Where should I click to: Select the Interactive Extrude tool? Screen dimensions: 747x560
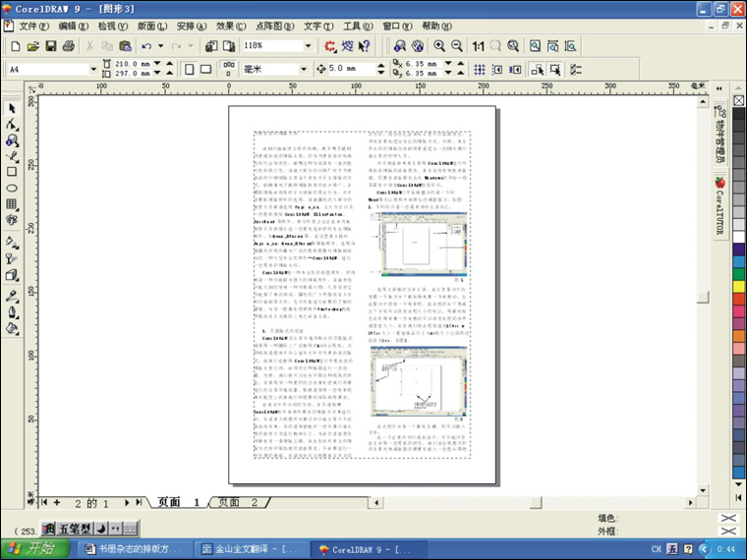click(x=12, y=275)
